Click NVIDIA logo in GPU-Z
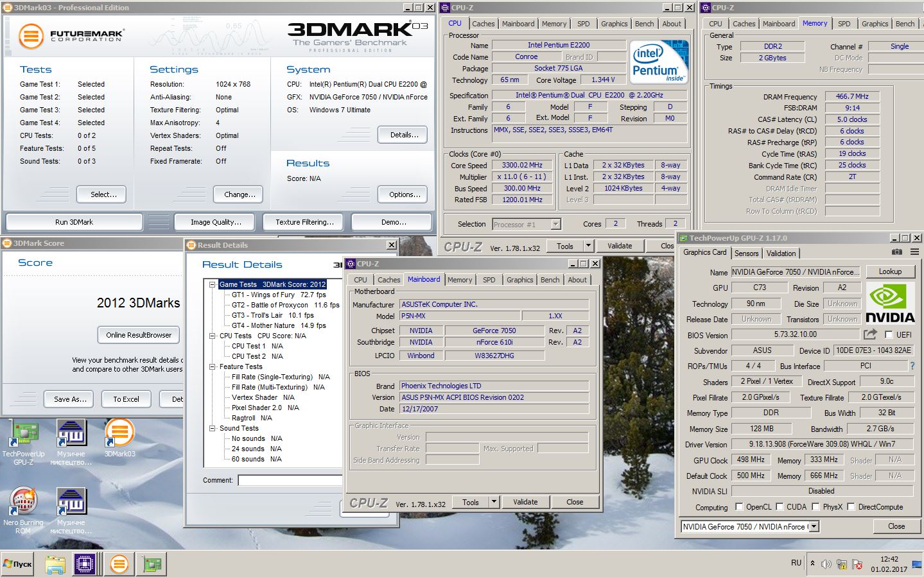Viewport: 924px width, 577px height. 890,303
